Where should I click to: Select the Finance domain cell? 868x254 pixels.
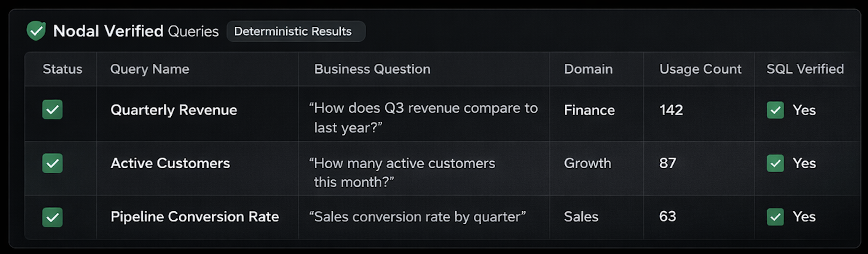point(589,110)
